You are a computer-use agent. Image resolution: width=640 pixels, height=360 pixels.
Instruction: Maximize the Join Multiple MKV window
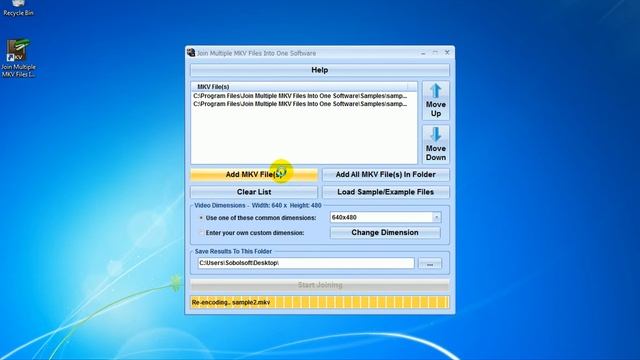(435, 53)
